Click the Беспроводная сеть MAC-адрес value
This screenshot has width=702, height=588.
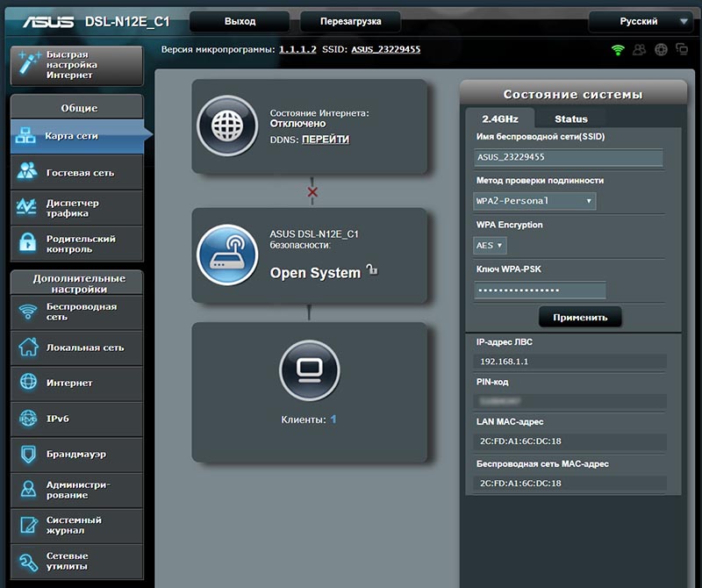click(x=569, y=484)
